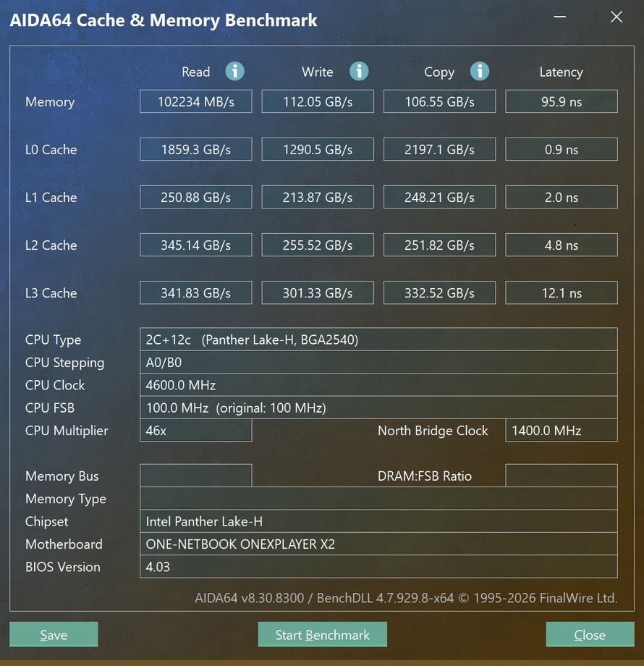Click the Read column header

(x=195, y=72)
